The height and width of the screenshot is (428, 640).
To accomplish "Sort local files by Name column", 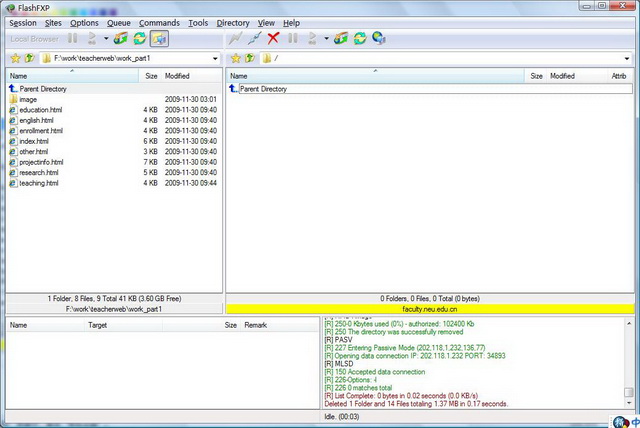I will tap(73, 76).
